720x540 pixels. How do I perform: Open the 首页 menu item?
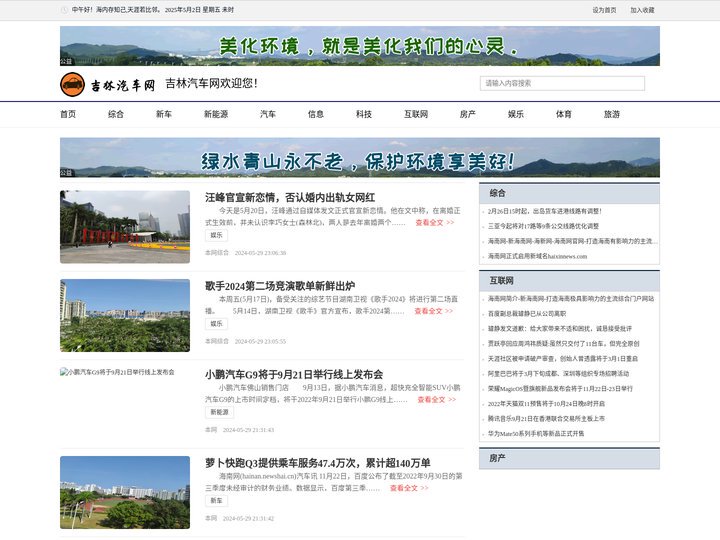[68, 114]
